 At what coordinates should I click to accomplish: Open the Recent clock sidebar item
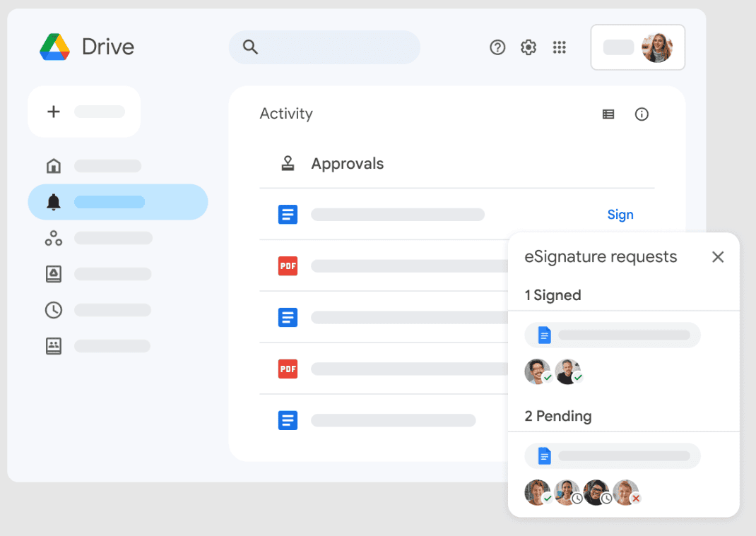coord(54,310)
